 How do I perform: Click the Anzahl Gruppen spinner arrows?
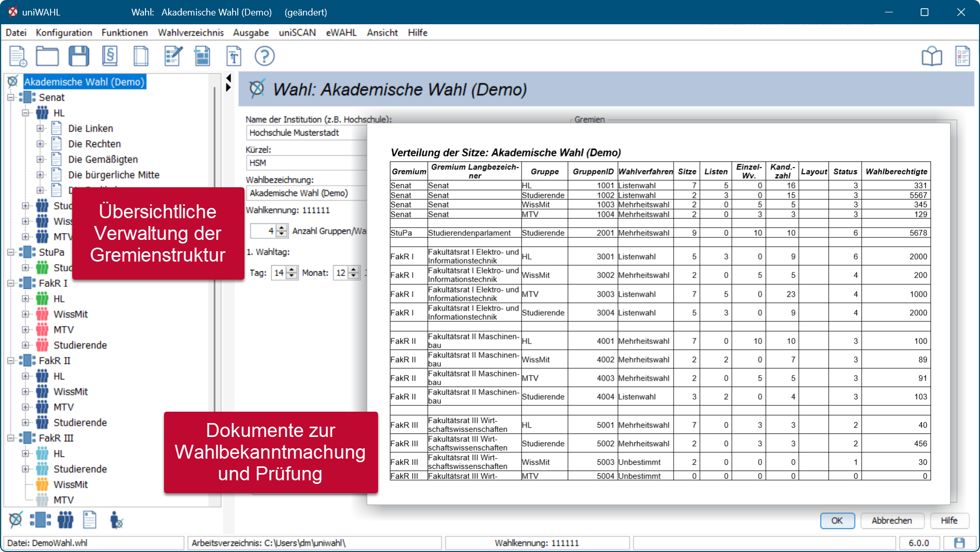282,231
